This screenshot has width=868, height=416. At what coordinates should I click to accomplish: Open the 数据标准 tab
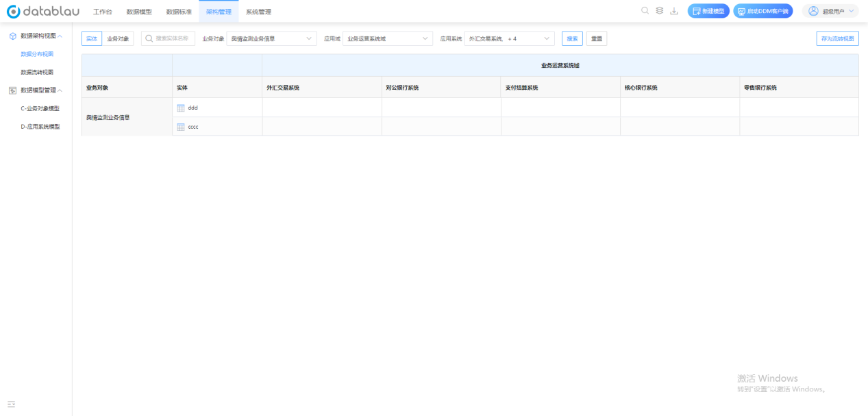[x=179, y=12]
